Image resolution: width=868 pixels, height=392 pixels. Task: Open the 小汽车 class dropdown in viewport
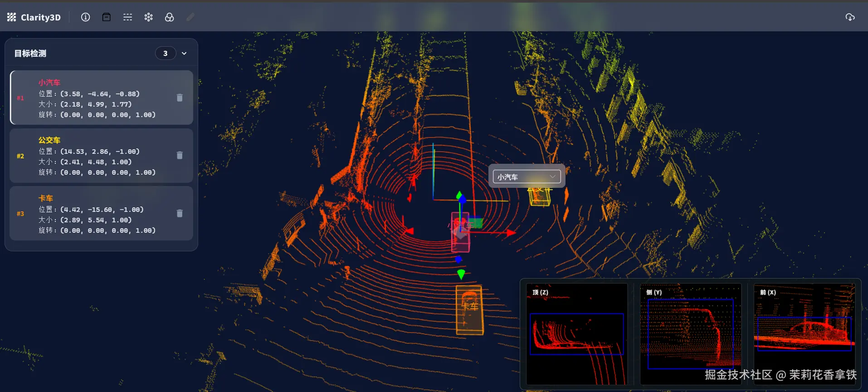[527, 177]
